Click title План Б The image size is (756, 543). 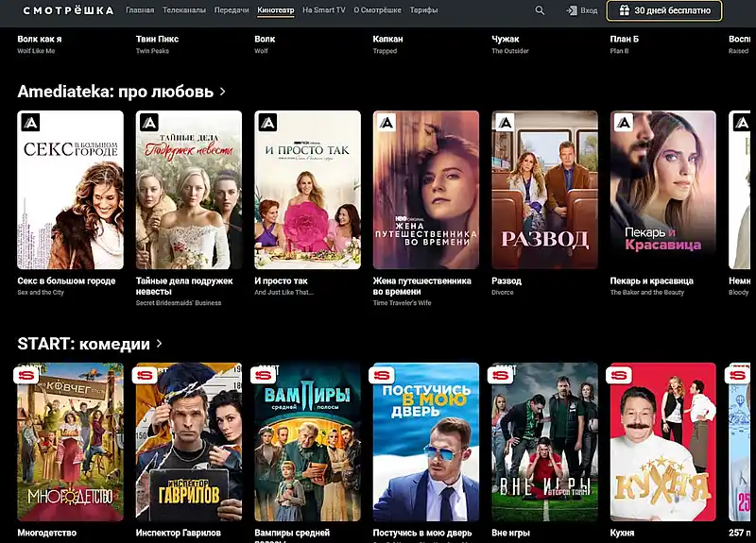click(625, 39)
